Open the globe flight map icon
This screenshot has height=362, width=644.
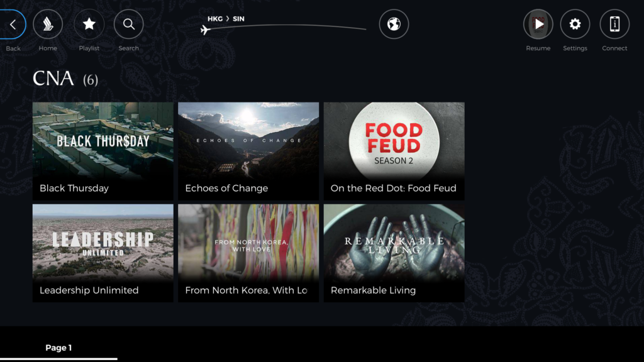pyautogui.click(x=394, y=25)
